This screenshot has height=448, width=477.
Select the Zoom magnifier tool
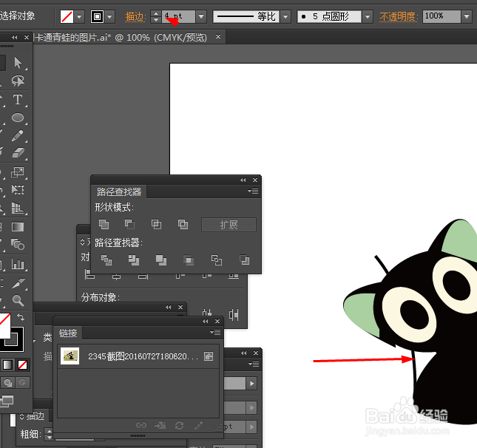pyautogui.click(x=18, y=300)
